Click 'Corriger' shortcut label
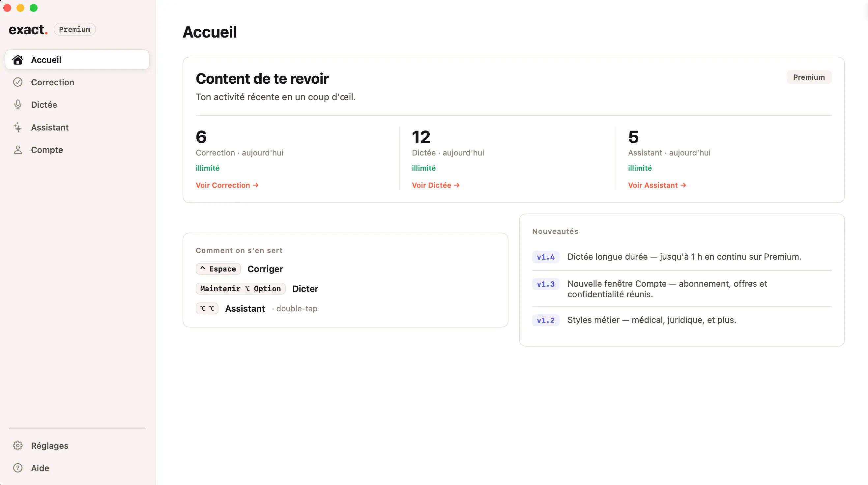 point(265,269)
